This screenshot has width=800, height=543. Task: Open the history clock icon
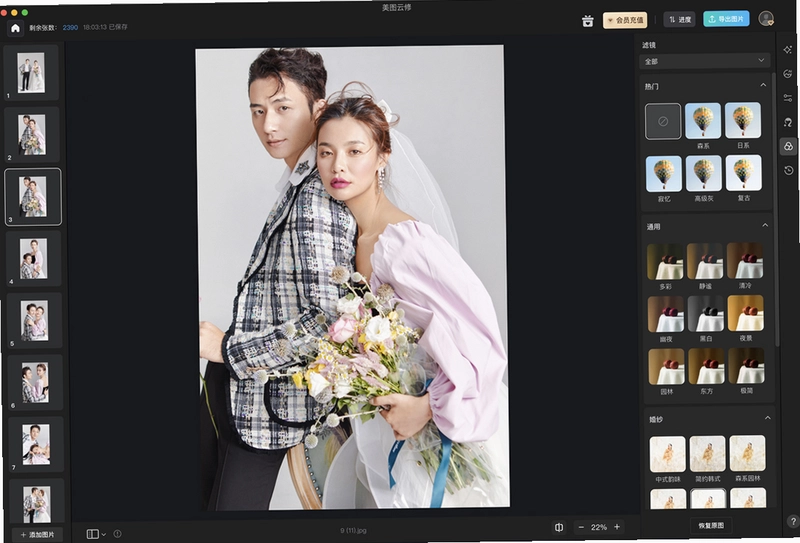click(x=789, y=170)
